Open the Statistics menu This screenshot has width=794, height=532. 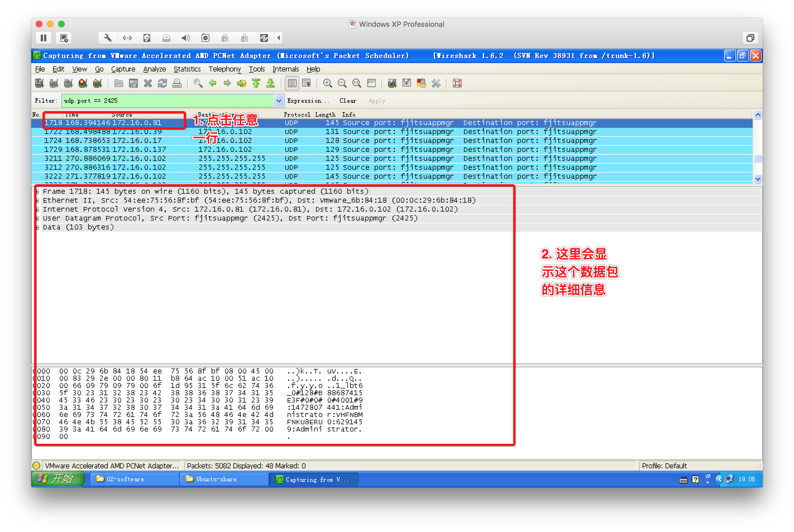click(x=187, y=69)
